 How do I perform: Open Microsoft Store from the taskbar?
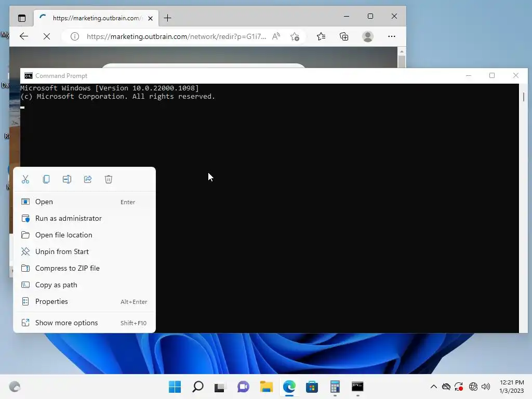point(312,387)
